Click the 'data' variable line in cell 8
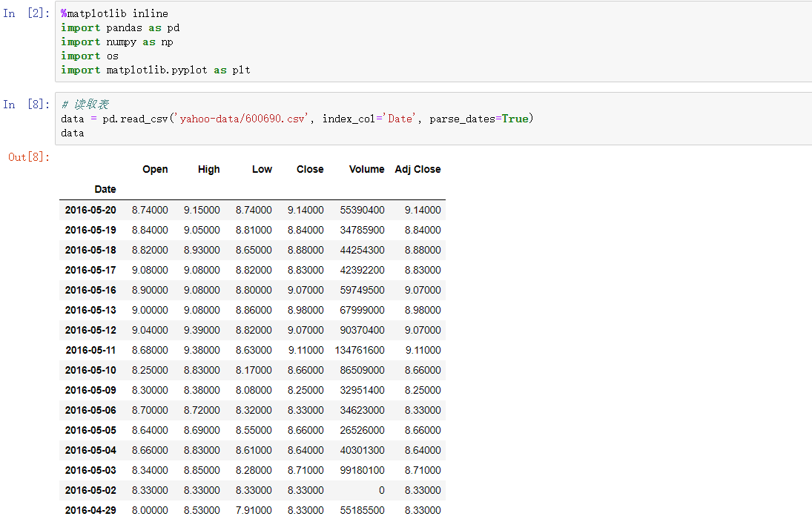 point(73,133)
